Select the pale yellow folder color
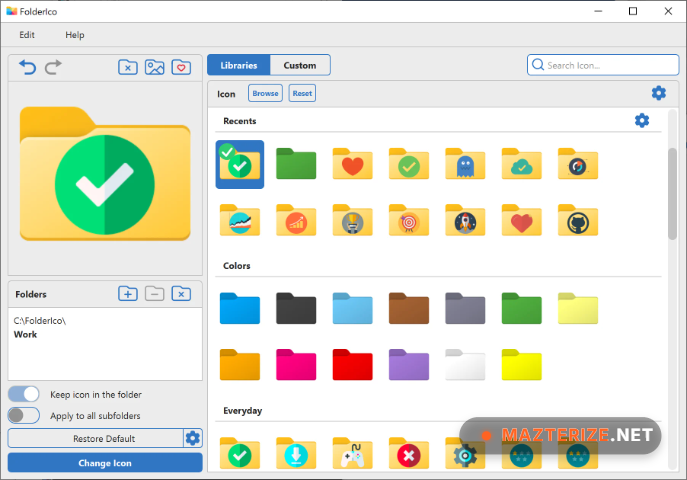 pos(578,309)
